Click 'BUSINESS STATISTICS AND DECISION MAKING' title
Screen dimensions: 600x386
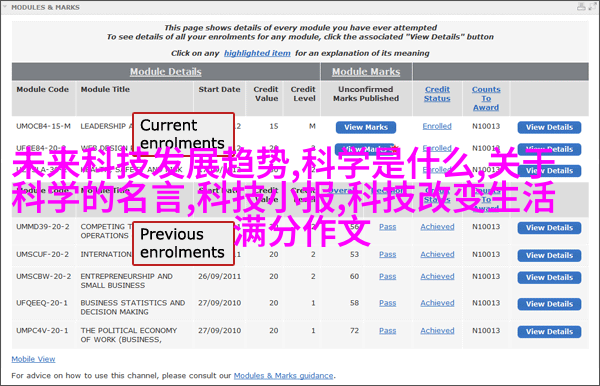coord(133,308)
